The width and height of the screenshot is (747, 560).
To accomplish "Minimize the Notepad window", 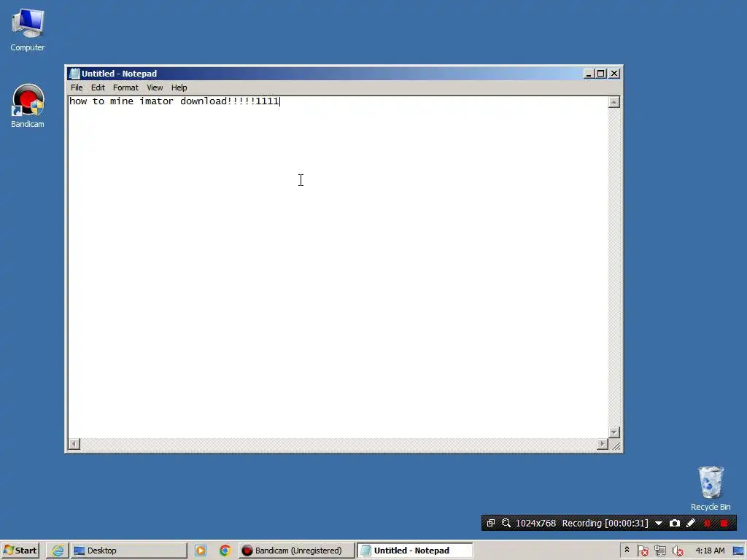I will coord(589,74).
